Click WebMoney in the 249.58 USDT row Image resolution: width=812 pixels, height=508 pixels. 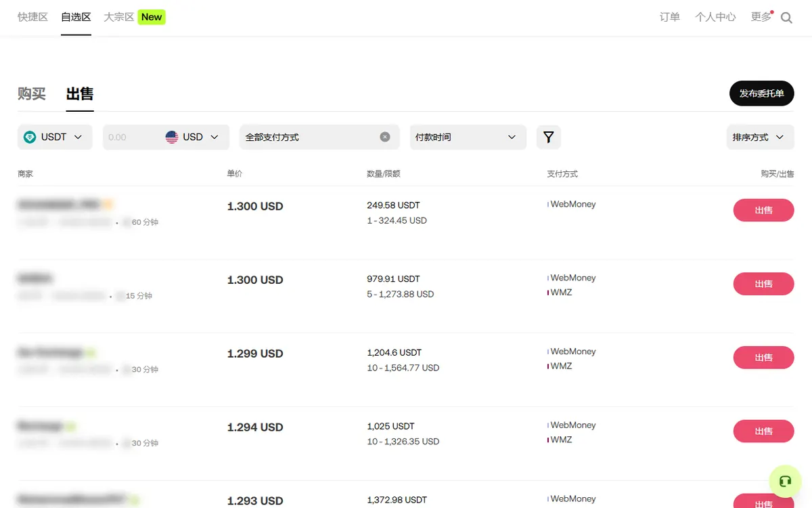pyautogui.click(x=572, y=204)
